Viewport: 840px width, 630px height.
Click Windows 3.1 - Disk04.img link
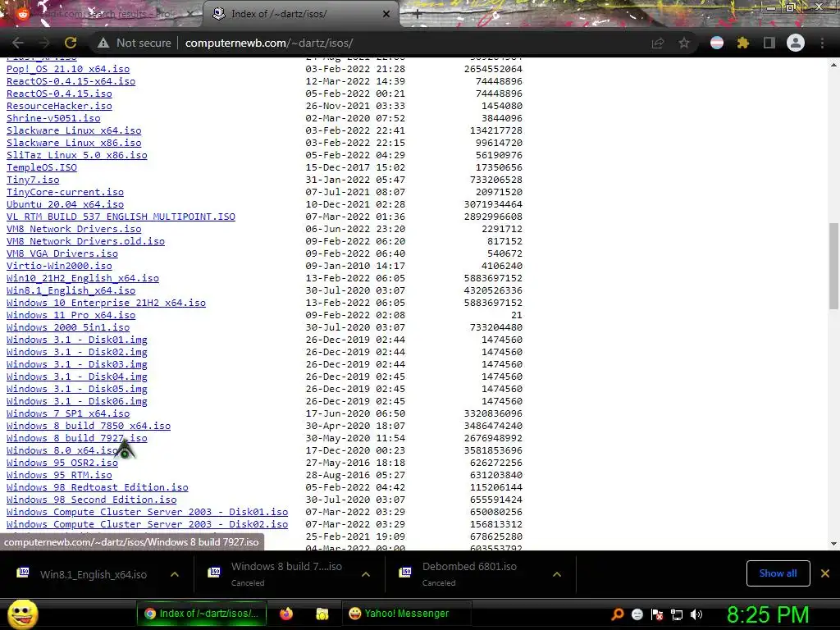76,377
